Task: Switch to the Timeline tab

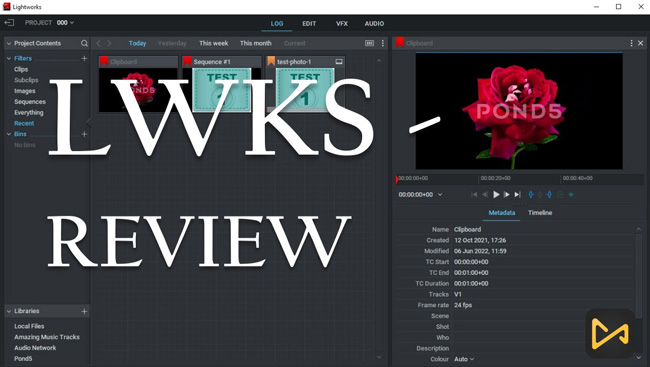Action: 540,213
